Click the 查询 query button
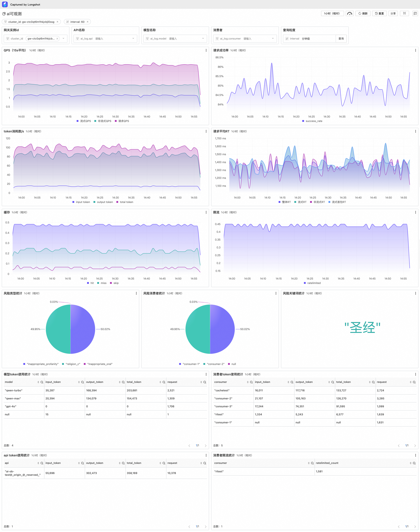 341,39
